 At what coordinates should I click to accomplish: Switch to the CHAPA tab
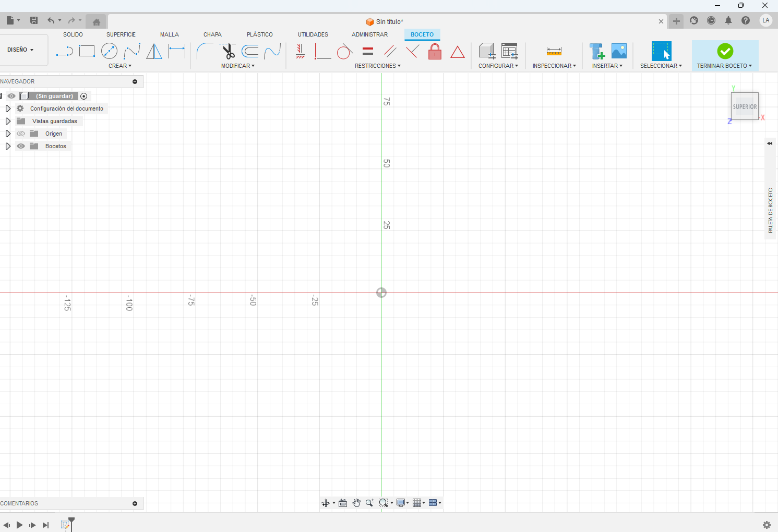pyautogui.click(x=212, y=34)
